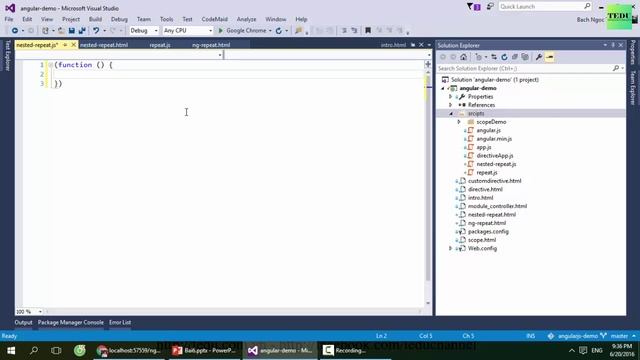Expand the Properties node
Image resolution: width=640 pixels, height=360 pixels.
click(x=451, y=97)
